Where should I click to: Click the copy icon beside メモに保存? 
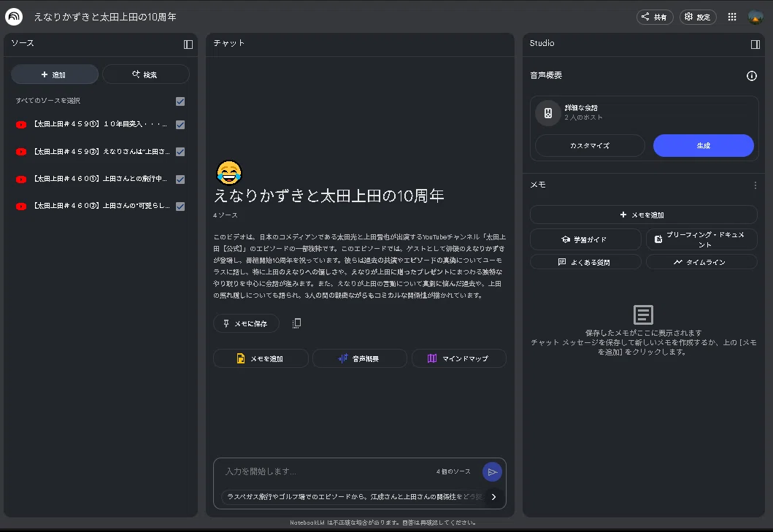tap(296, 323)
